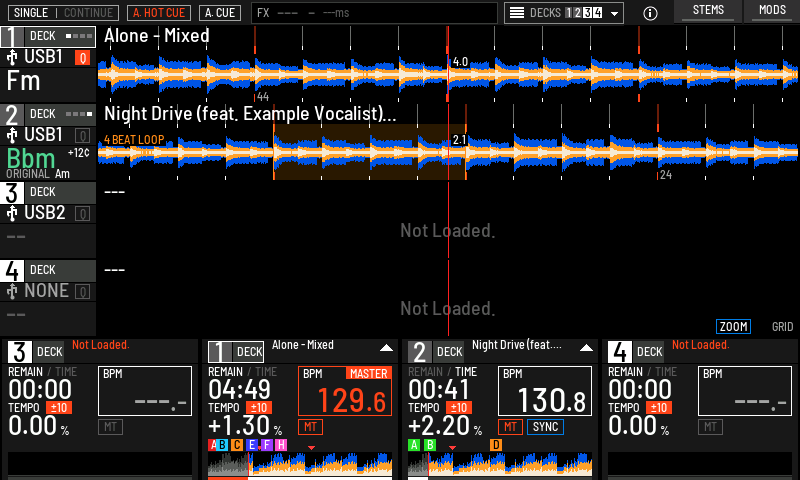
Task: Toggle the SYNC button on deck 2
Action: click(545, 427)
